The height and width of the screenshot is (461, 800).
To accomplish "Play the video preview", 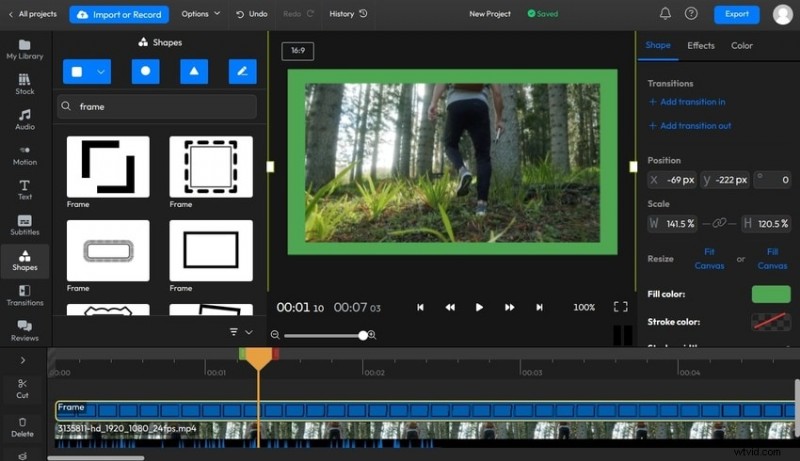I will pyautogui.click(x=479, y=308).
